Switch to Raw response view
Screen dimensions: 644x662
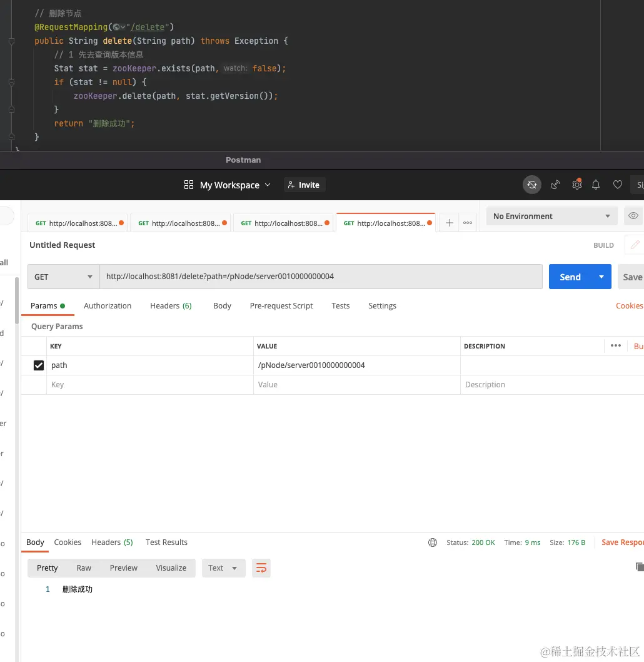[x=84, y=568]
